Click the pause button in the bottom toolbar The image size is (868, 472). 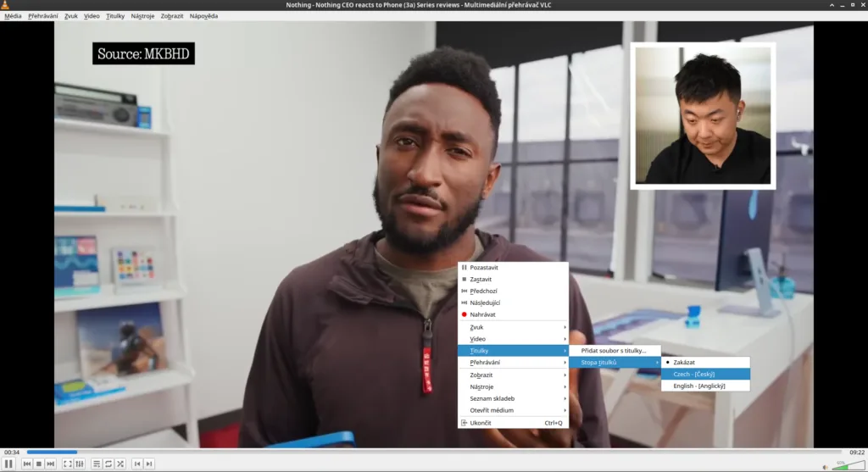pyautogui.click(x=9, y=464)
